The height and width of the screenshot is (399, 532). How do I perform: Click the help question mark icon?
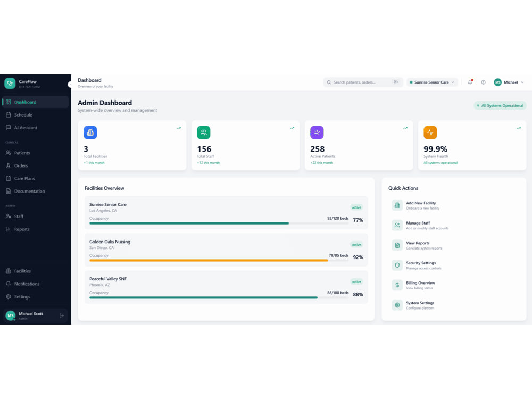484,82
